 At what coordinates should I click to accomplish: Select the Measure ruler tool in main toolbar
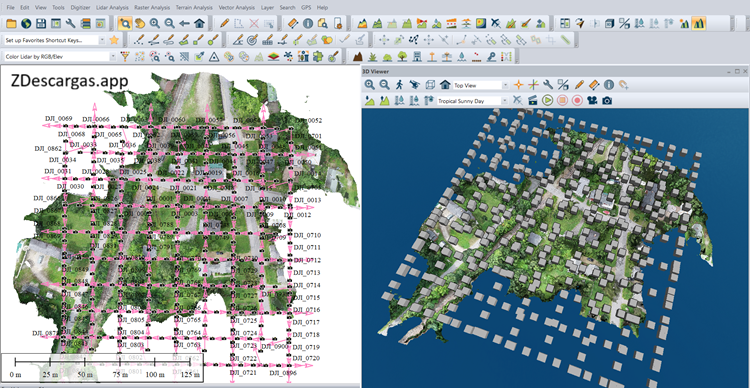click(293, 23)
